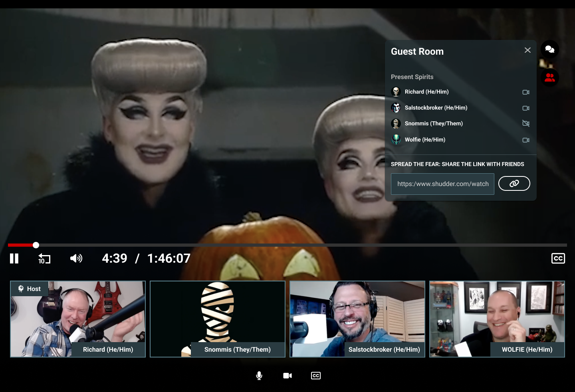The width and height of the screenshot is (575, 392).
Task: Select Richard's skull avatar in Present Spirits
Action: (396, 92)
